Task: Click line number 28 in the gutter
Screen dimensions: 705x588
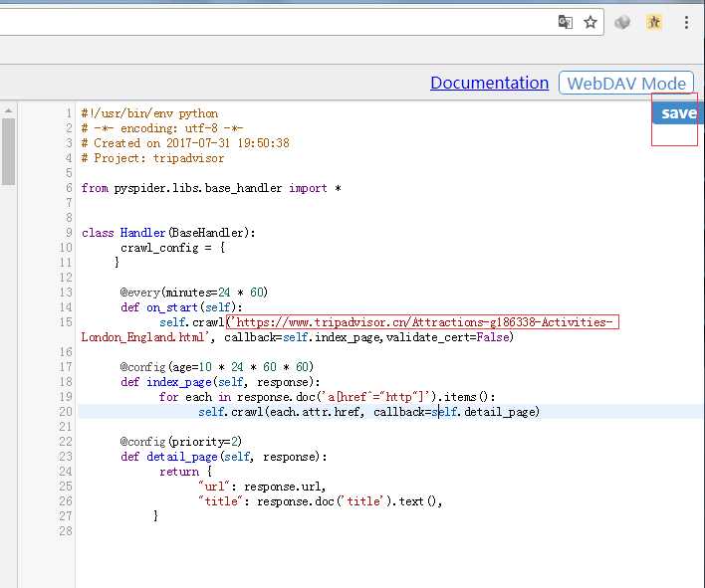Action: pyautogui.click(x=65, y=531)
